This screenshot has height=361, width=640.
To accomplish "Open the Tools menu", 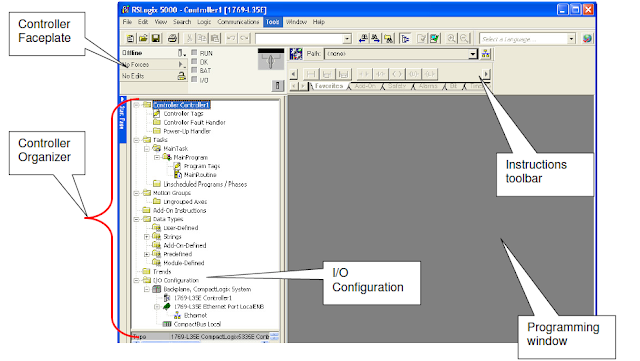I will point(273,22).
